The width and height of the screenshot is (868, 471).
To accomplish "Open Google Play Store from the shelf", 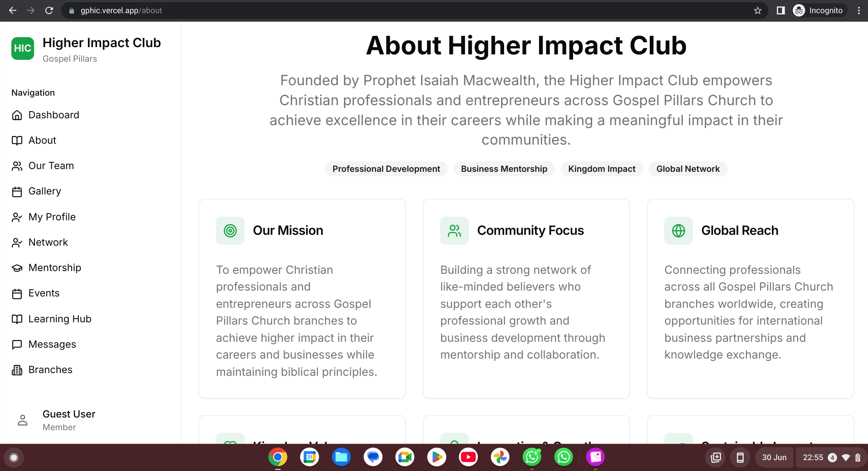I will (436, 457).
